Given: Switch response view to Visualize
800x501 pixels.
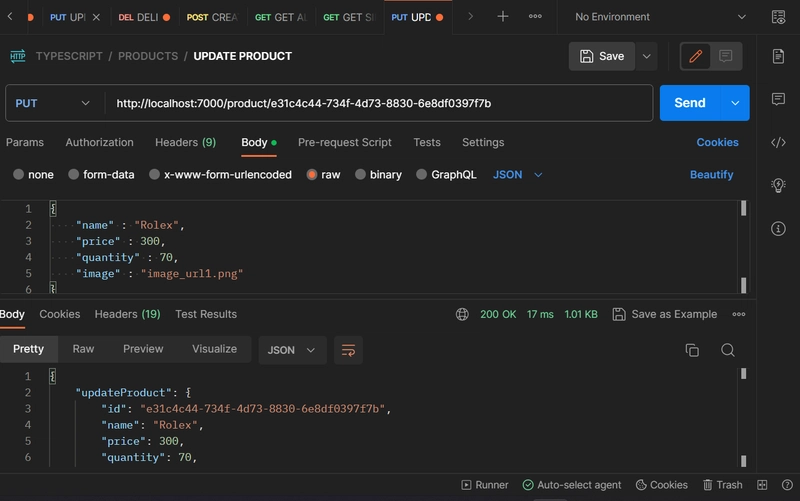Looking at the screenshot, I should (214, 349).
